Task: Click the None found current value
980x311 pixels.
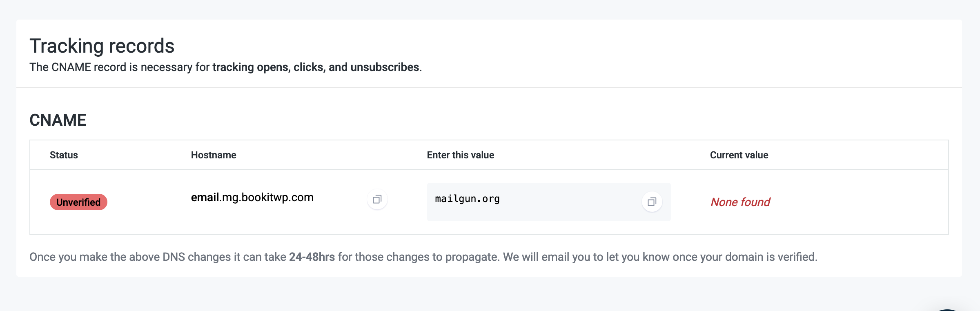Action: [740, 202]
